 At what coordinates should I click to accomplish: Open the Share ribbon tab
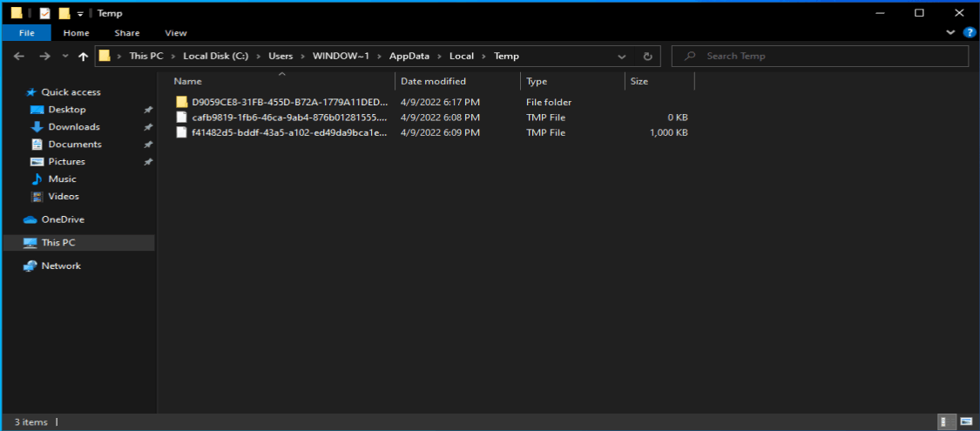coord(127,32)
